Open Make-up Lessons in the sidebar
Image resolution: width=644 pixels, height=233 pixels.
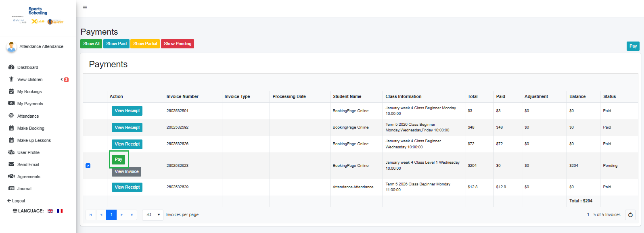click(x=34, y=140)
